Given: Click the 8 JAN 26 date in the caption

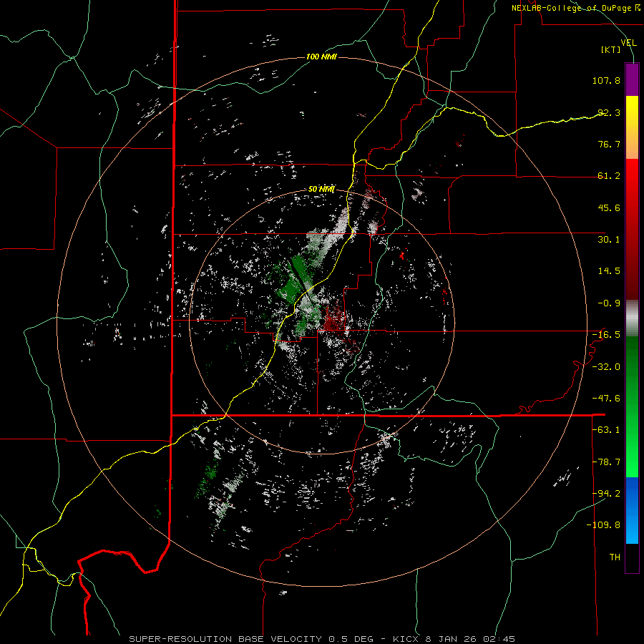Looking at the screenshot, I should tap(452, 639).
